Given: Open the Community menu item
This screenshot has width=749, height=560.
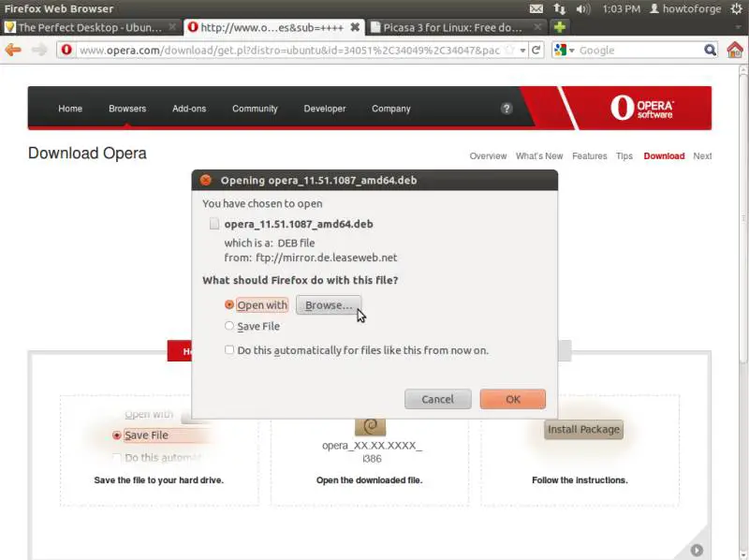Looking at the screenshot, I should (255, 109).
